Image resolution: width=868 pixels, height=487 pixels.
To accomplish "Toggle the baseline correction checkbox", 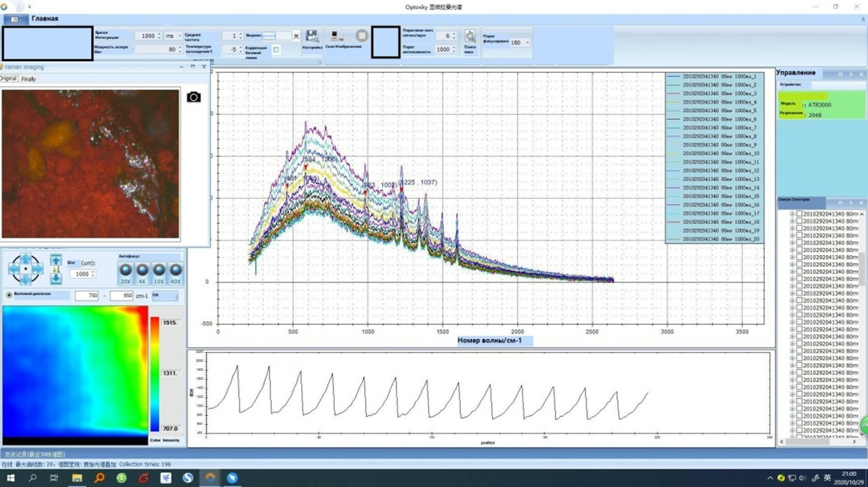I will (276, 50).
